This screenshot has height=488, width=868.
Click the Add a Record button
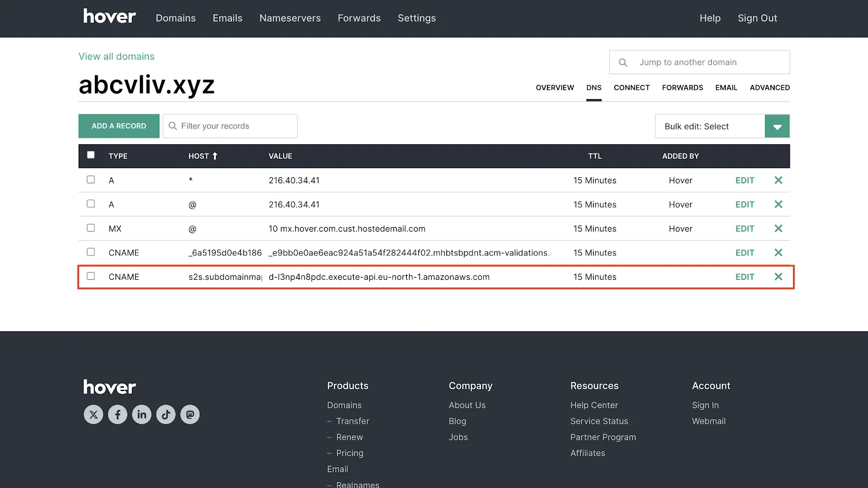[119, 126]
